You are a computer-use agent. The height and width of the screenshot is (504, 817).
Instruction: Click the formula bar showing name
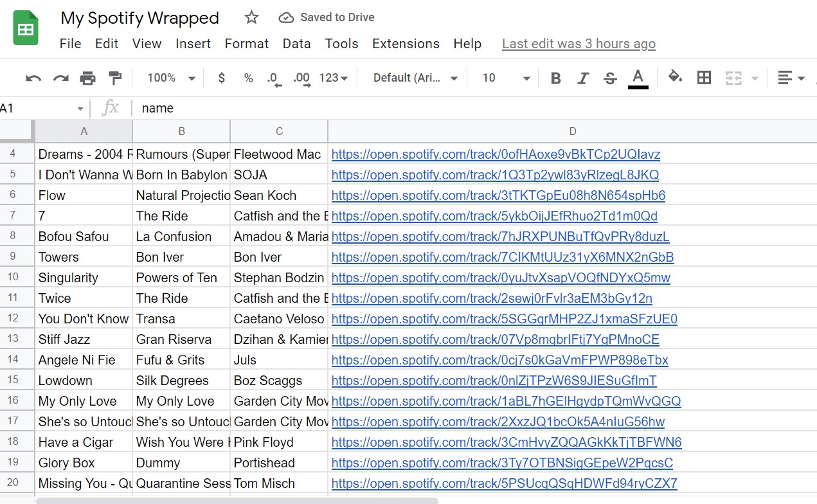[x=474, y=108]
